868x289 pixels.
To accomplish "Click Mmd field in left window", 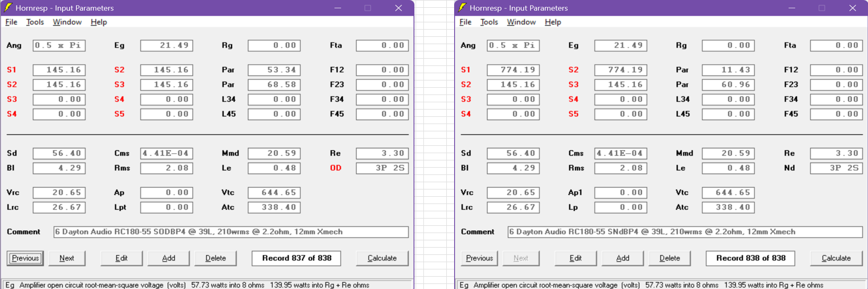I will tap(274, 153).
